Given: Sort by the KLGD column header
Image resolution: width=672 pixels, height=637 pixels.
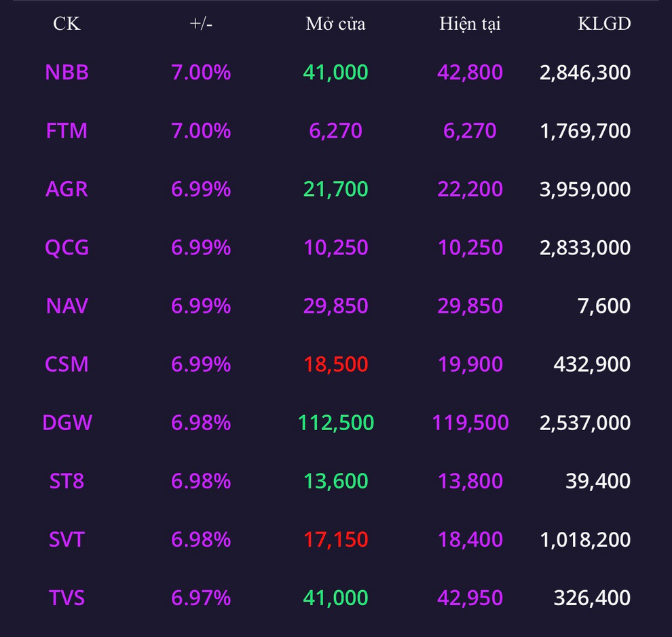Looking at the screenshot, I should [x=604, y=24].
